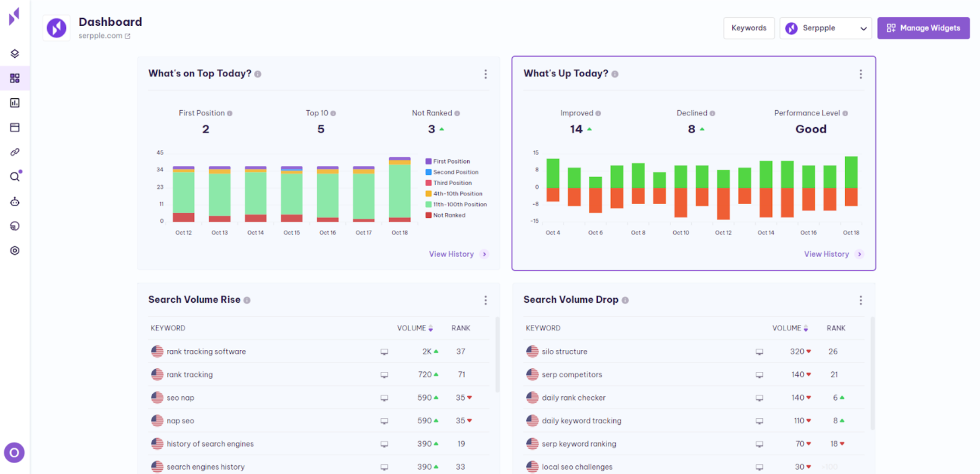The height and width of the screenshot is (474, 980).
Task: Click info icon next to Not Ranked
Action: click(x=457, y=113)
